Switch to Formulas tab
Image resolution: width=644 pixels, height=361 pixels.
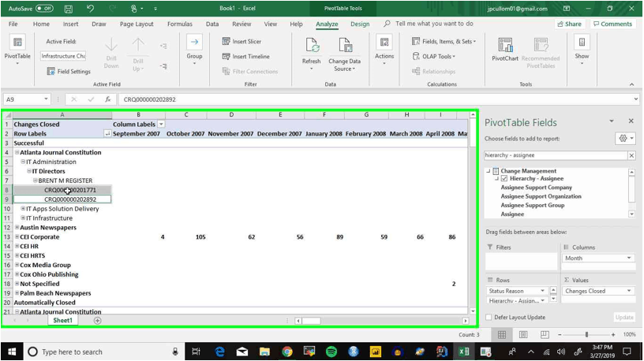coord(180,24)
